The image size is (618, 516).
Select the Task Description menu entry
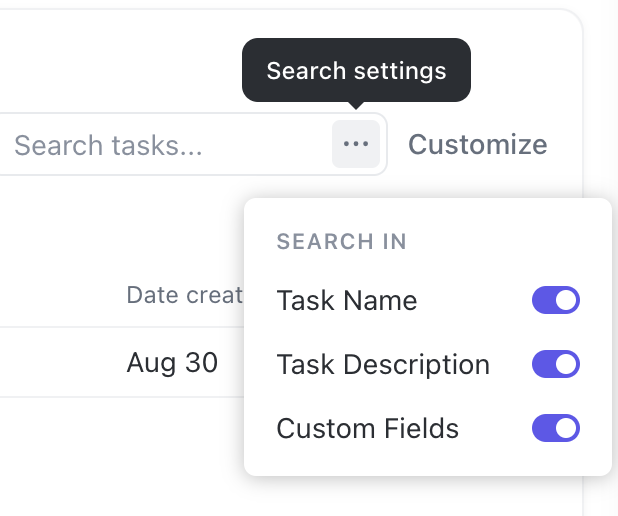click(383, 364)
